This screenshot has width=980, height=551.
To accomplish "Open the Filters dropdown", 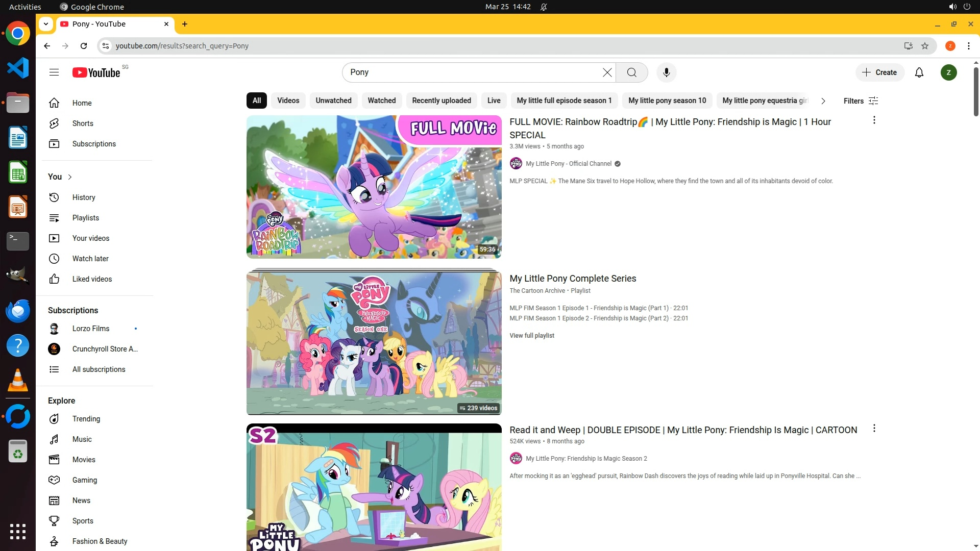I will click(x=861, y=101).
